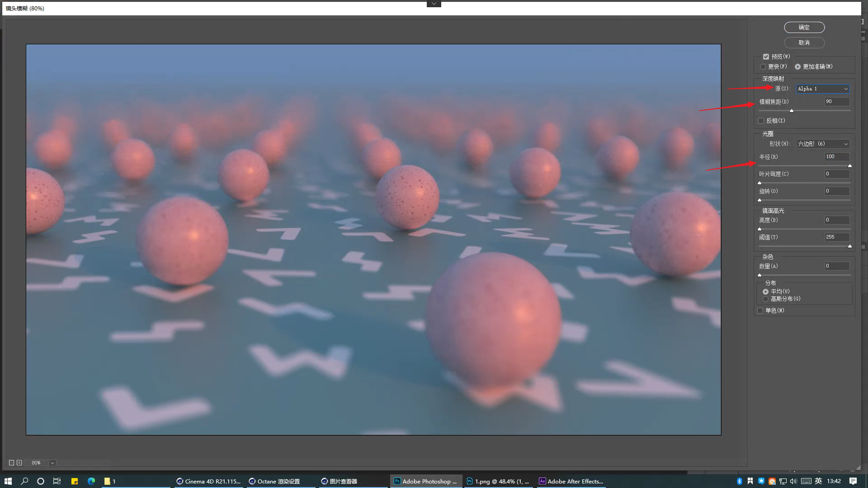Open the Windows Start menu
Screen dimensions: 868x488
[8, 481]
